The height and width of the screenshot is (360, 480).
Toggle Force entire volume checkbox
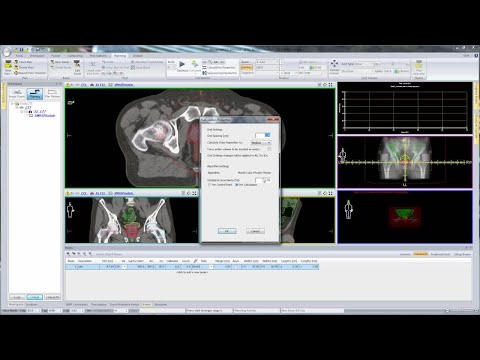click(x=269, y=149)
